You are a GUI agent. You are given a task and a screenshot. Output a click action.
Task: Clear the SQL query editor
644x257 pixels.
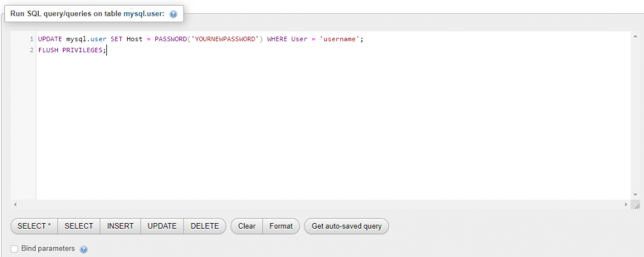click(247, 226)
